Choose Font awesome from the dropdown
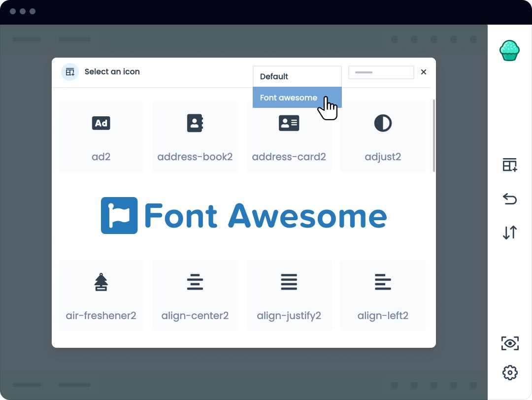532x400 pixels. coord(297,98)
